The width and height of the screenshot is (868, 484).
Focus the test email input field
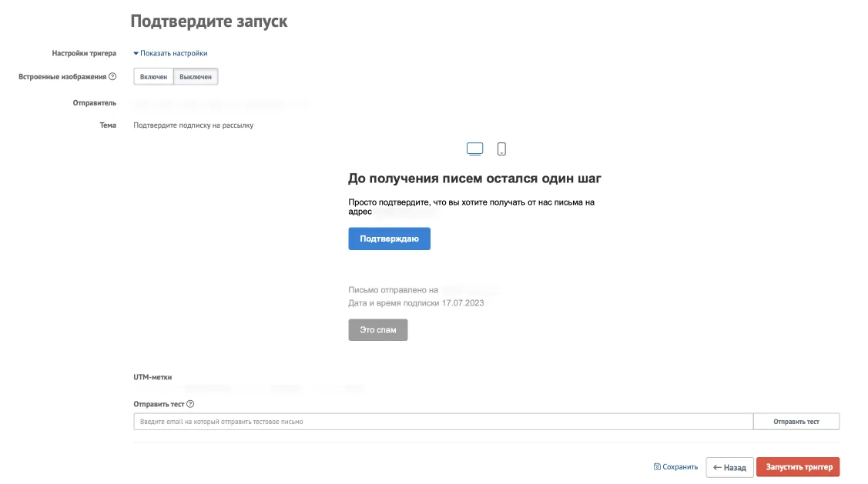pyautogui.click(x=444, y=422)
